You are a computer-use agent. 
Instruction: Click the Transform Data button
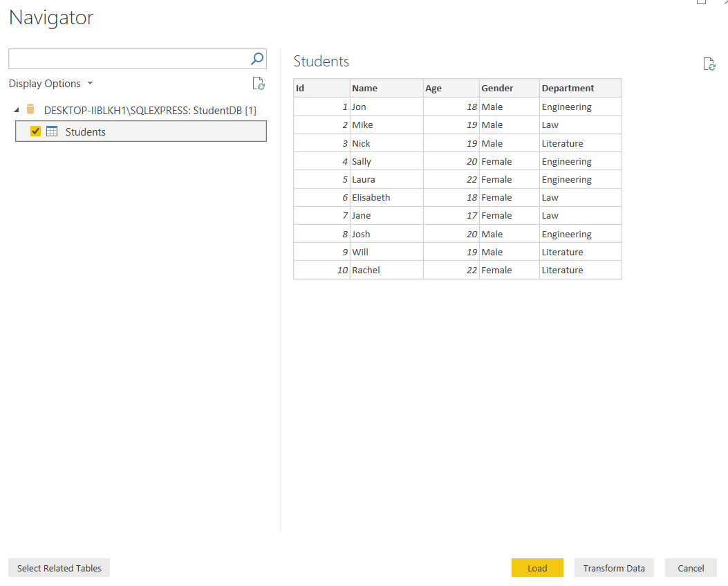pos(614,568)
